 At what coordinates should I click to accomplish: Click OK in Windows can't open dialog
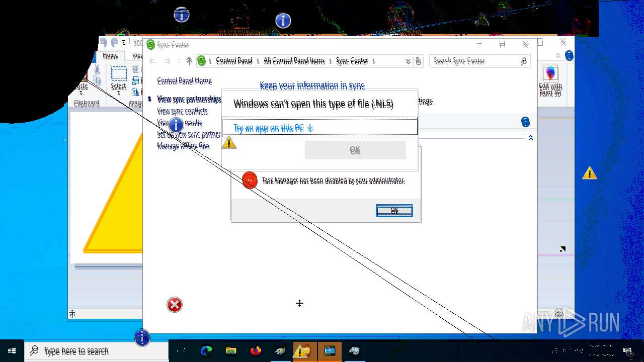(x=355, y=150)
